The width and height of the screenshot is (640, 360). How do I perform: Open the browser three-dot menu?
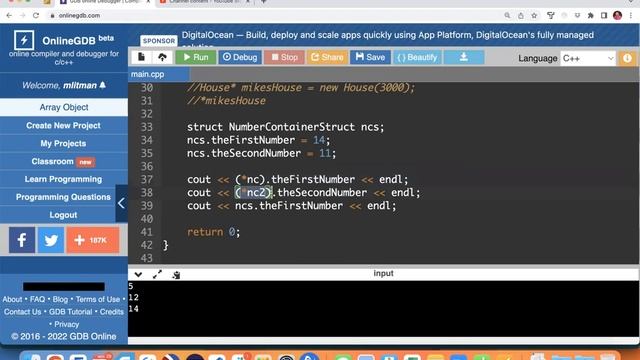pos(631,16)
